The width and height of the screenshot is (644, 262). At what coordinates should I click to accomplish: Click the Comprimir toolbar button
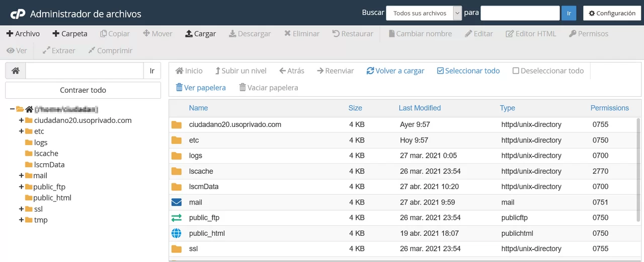pyautogui.click(x=110, y=51)
